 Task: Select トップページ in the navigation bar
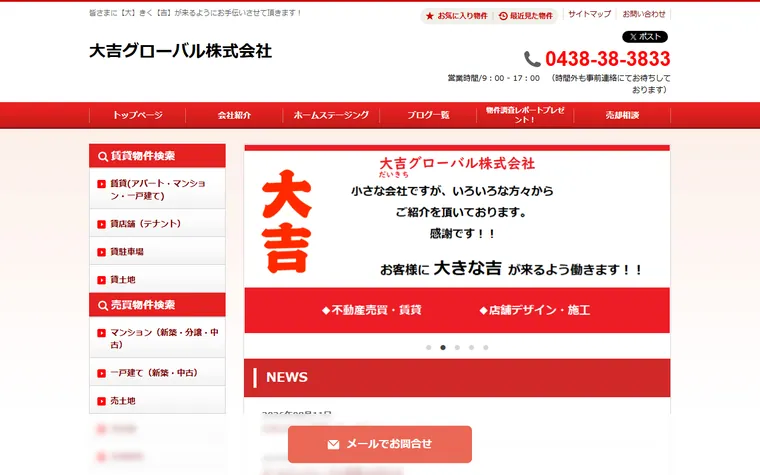coord(138,115)
